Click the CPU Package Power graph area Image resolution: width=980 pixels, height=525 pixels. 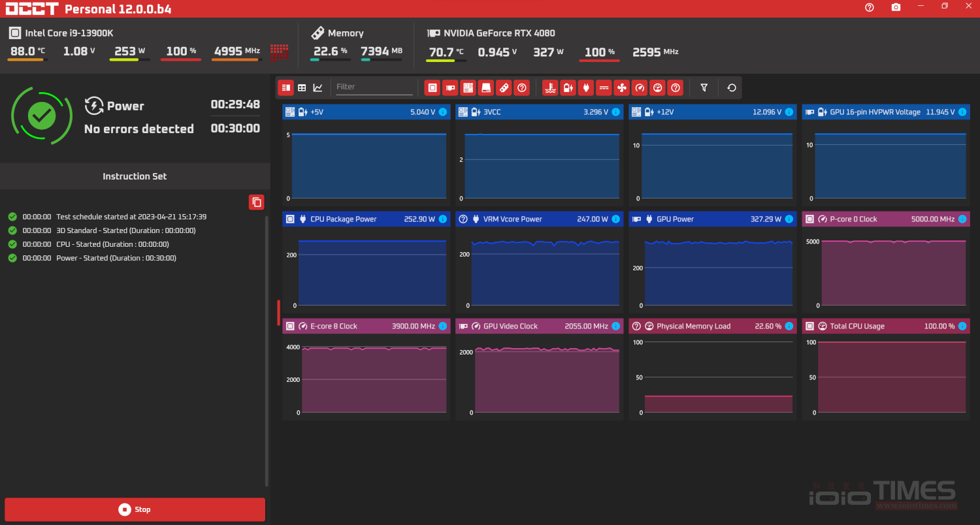(372, 274)
